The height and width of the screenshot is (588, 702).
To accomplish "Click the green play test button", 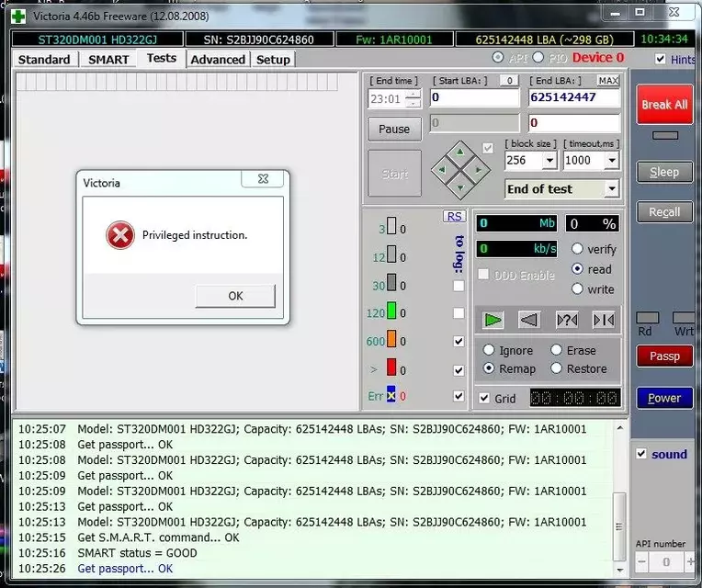I will [x=493, y=320].
